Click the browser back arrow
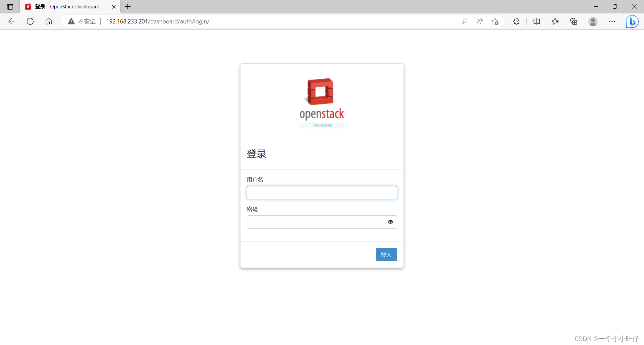 point(12,21)
